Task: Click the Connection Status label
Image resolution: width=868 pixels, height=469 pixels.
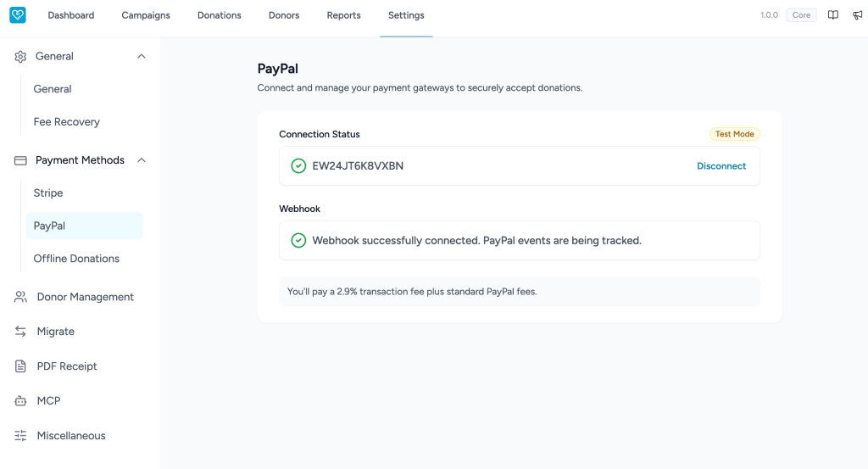Action: click(320, 134)
